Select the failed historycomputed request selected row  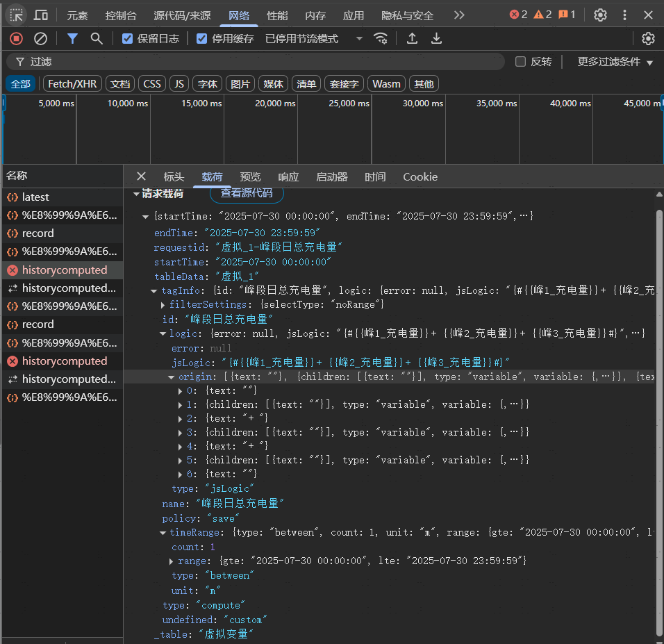pos(63,270)
